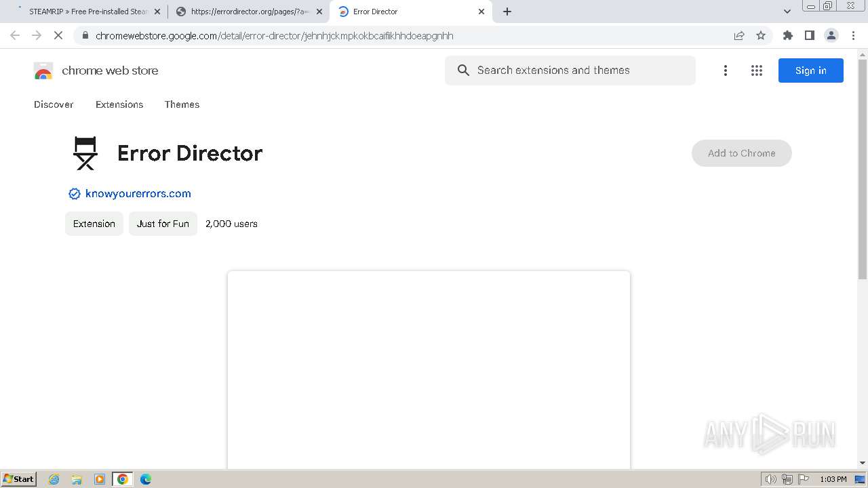The width and height of the screenshot is (868, 488).
Task: Click the lock icon in address bar
Action: tap(85, 36)
